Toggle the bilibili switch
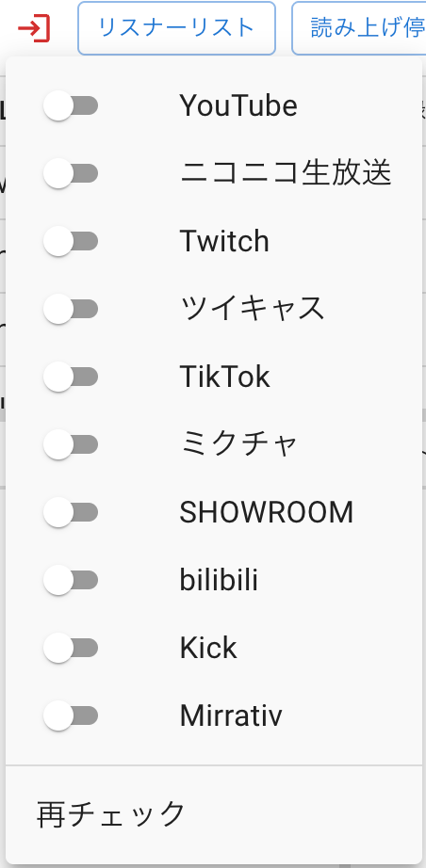The width and height of the screenshot is (426, 868). click(71, 580)
